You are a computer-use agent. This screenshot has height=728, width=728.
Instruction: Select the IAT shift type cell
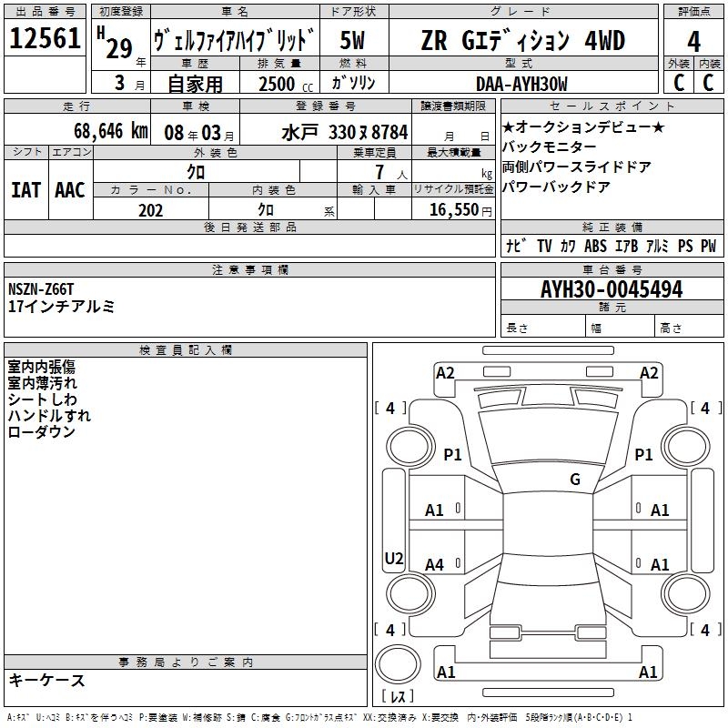tap(25, 189)
